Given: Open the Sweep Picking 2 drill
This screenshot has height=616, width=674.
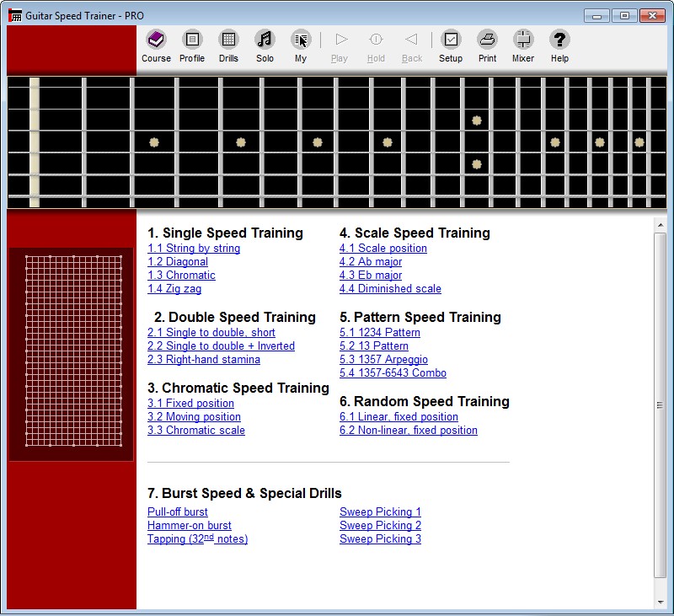Looking at the screenshot, I should 380,525.
